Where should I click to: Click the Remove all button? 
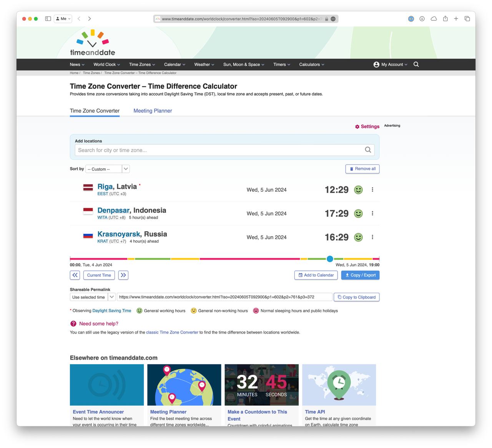click(x=362, y=169)
